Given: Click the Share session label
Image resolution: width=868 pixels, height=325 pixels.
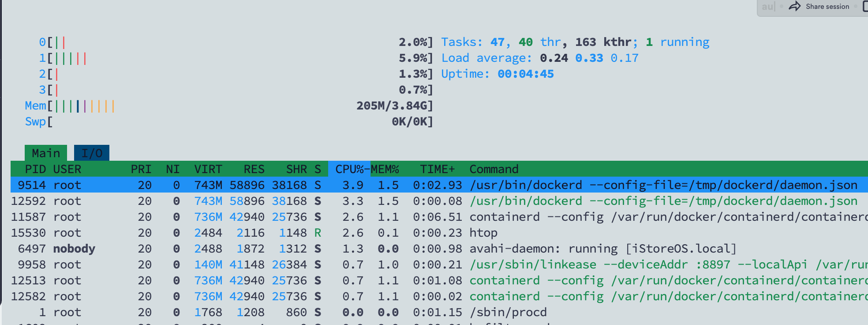Looking at the screenshot, I should click(x=827, y=7).
